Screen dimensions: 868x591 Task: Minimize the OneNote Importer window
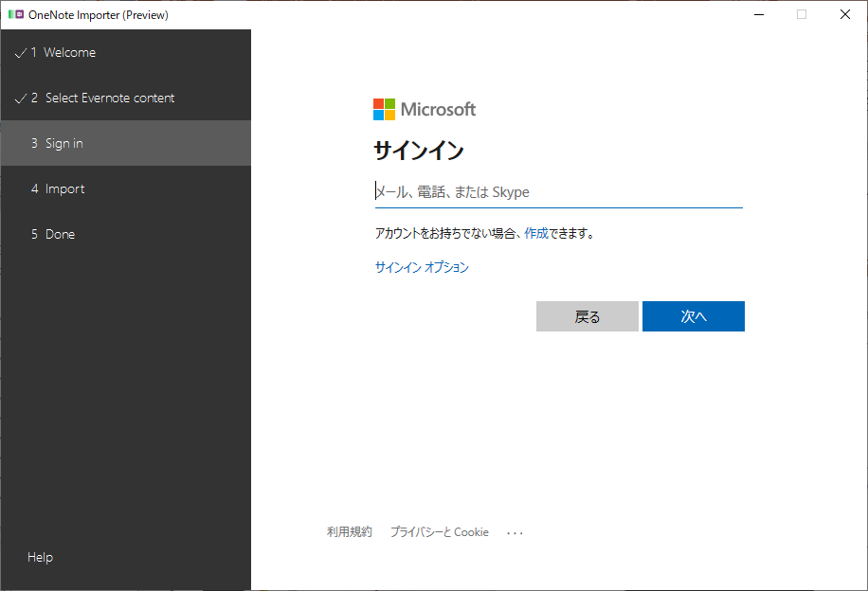tap(759, 14)
